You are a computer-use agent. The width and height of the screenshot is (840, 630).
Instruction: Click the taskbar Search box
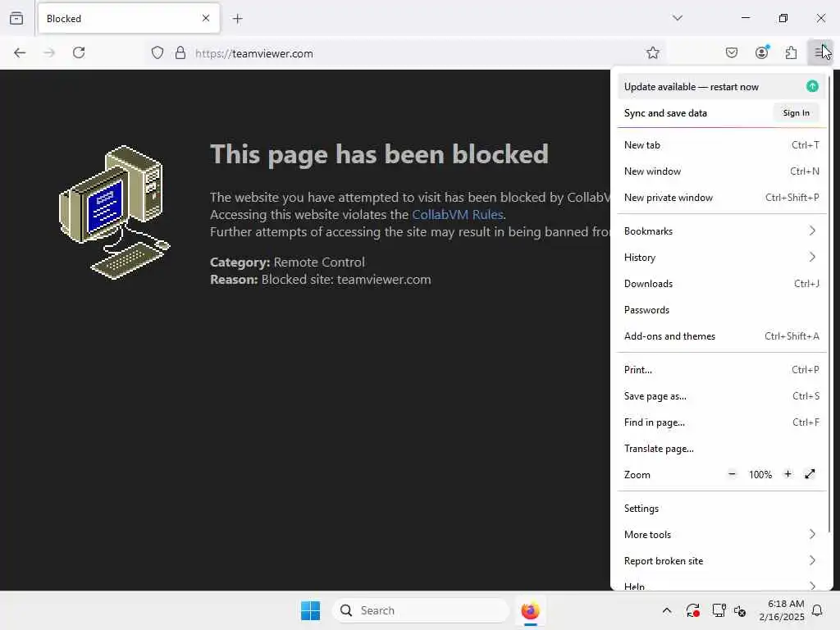click(421, 610)
